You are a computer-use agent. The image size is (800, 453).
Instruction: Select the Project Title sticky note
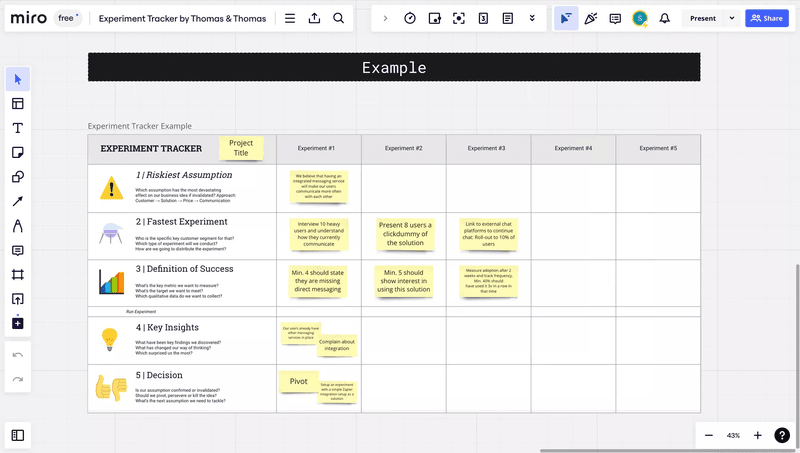tap(241, 148)
